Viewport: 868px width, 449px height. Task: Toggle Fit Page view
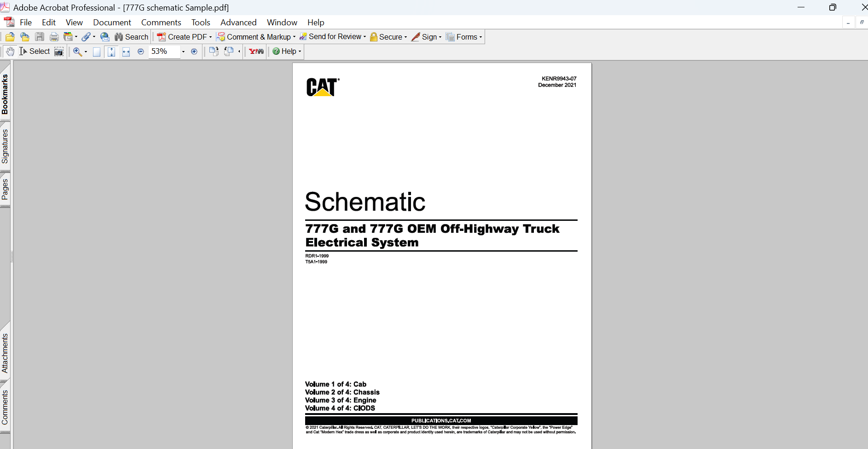111,52
